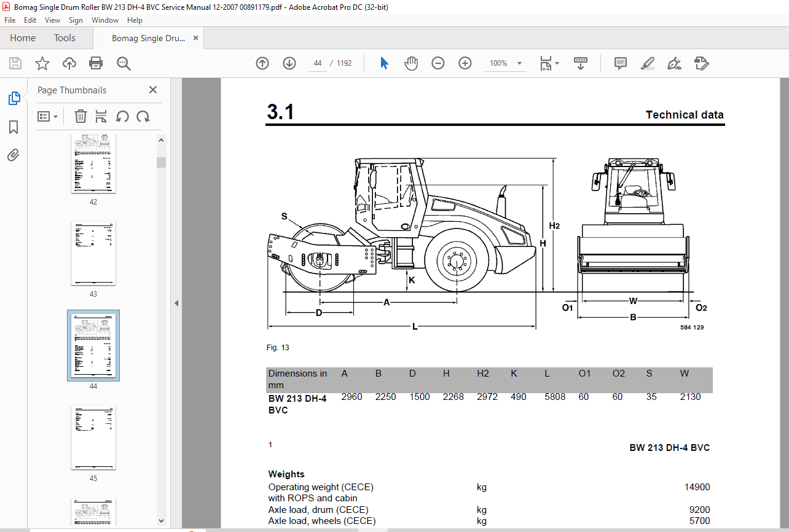This screenshot has height=532, width=789.
Task: Switch to the Tools tab
Action: (65, 38)
